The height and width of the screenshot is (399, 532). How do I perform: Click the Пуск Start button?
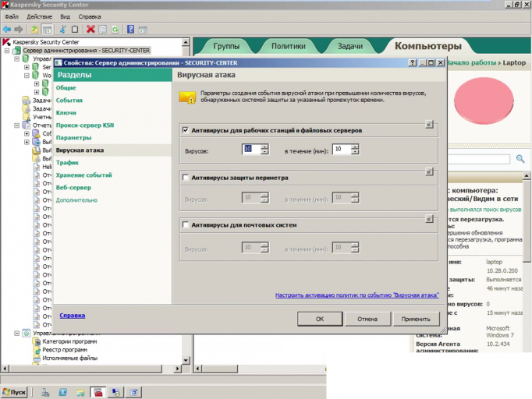click(14, 392)
